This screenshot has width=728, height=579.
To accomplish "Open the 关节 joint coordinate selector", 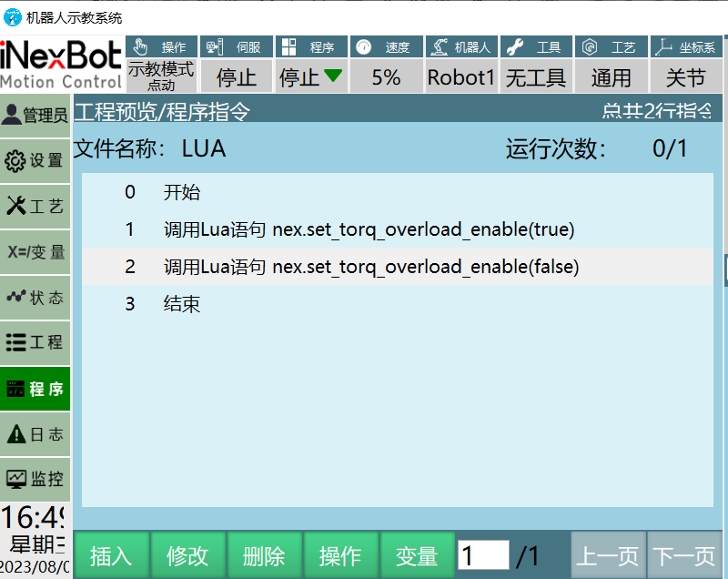I will coord(686,77).
